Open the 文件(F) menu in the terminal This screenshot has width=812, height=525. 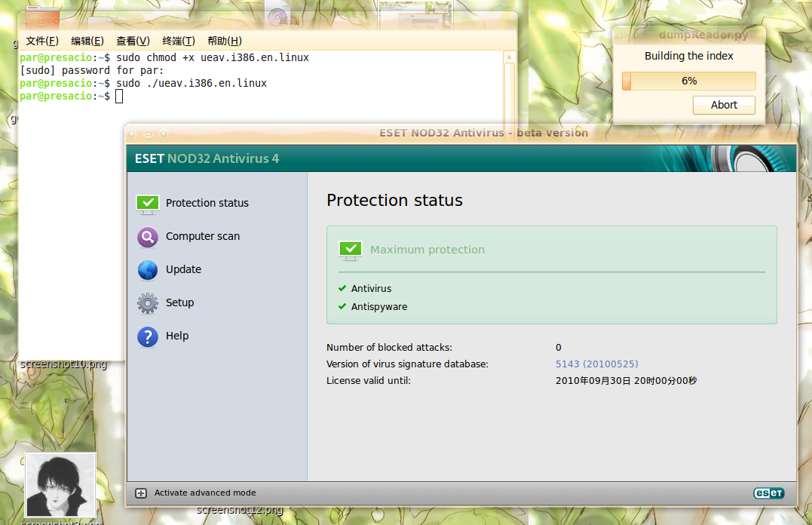(42, 41)
